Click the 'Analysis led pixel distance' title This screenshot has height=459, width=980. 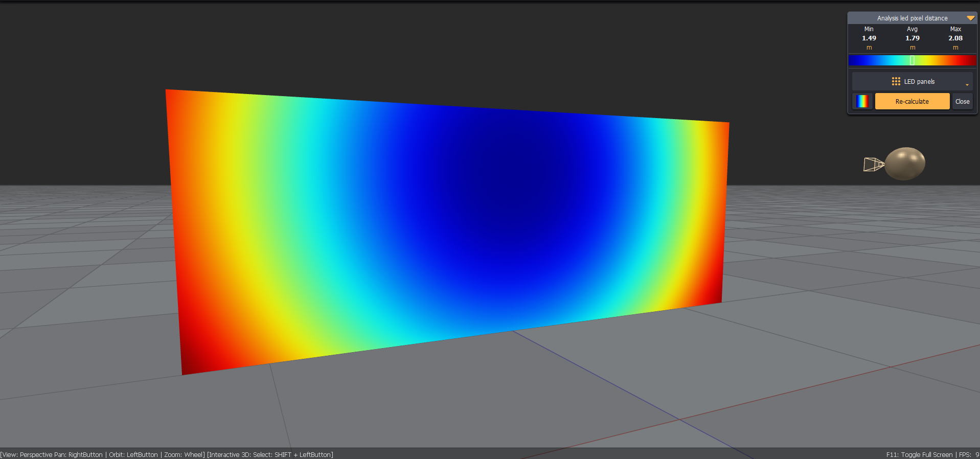pyautogui.click(x=912, y=18)
